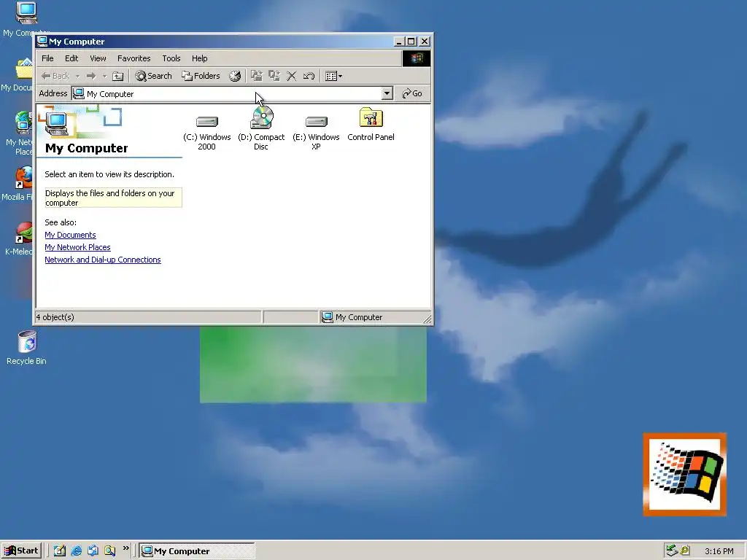747x560 pixels.
Task: Launch Outlook Express from Quick Launch
Action: pyautogui.click(x=93, y=551)
